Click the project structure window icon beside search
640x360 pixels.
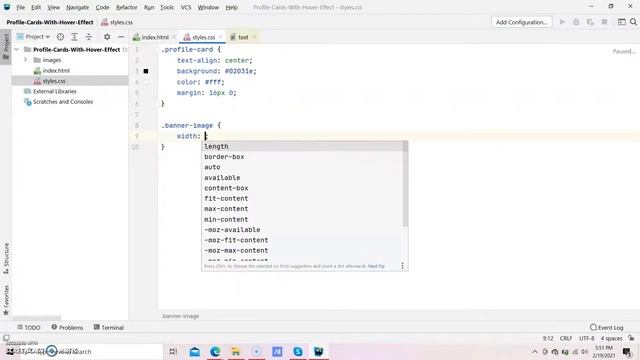pyautogui.click(x=621, y=22)
